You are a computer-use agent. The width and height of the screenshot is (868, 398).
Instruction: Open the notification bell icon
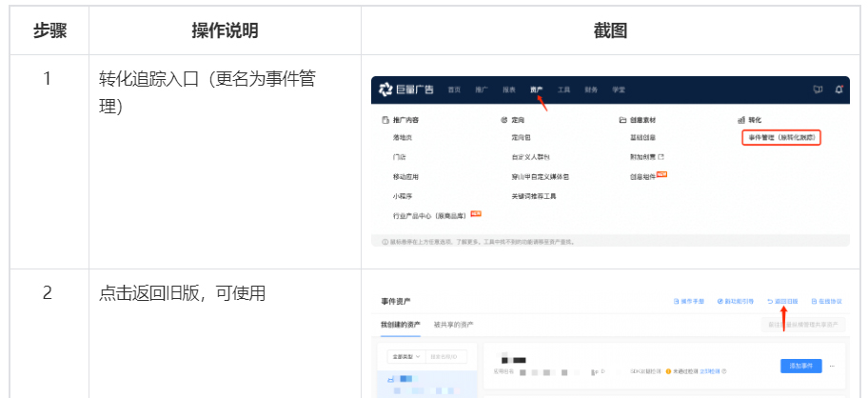pos(838,90)
